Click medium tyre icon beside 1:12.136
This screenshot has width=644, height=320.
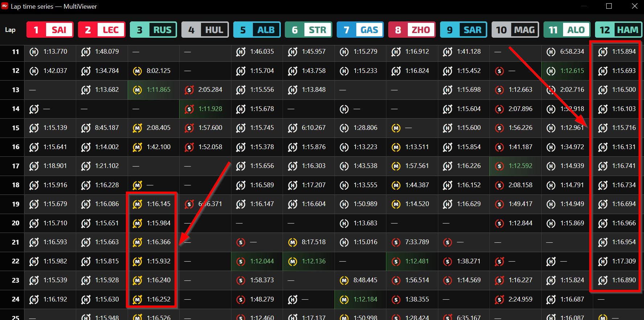292,262
